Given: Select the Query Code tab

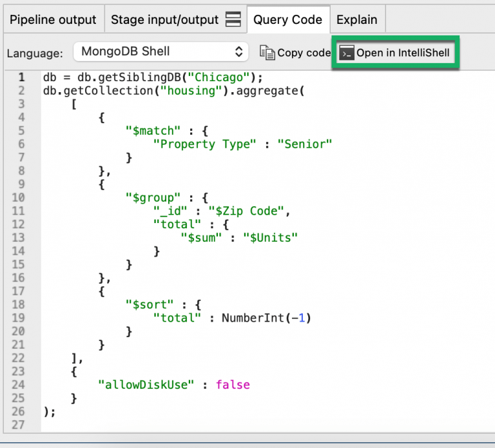Looking at the screenshot, I should click(x=287, y=20).
